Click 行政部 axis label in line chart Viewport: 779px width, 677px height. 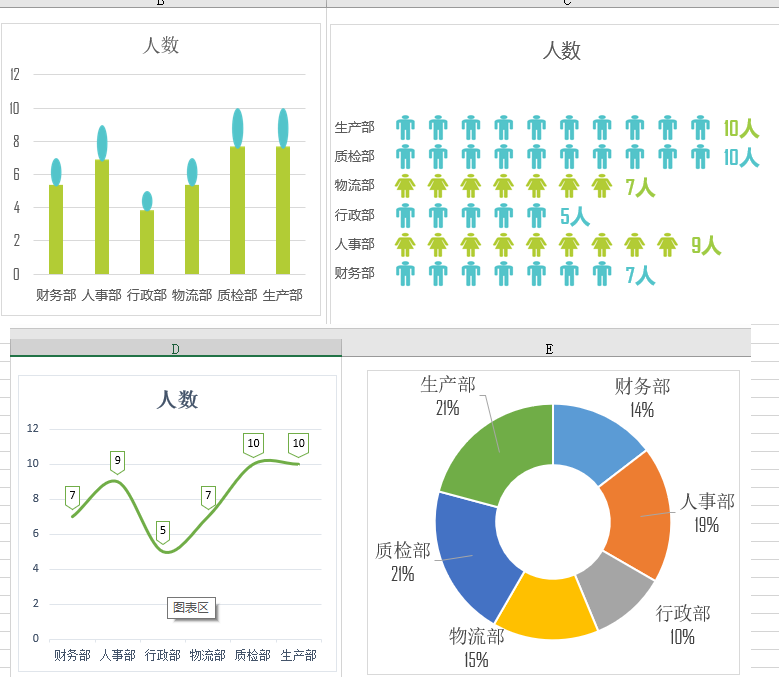pyautogui.click(x=162, y=656)
